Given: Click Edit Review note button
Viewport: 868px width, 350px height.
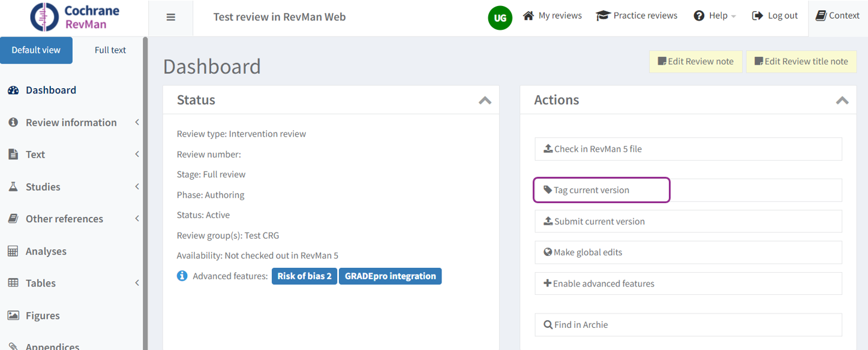Looking at the screenshot, I should pos(695,61).
